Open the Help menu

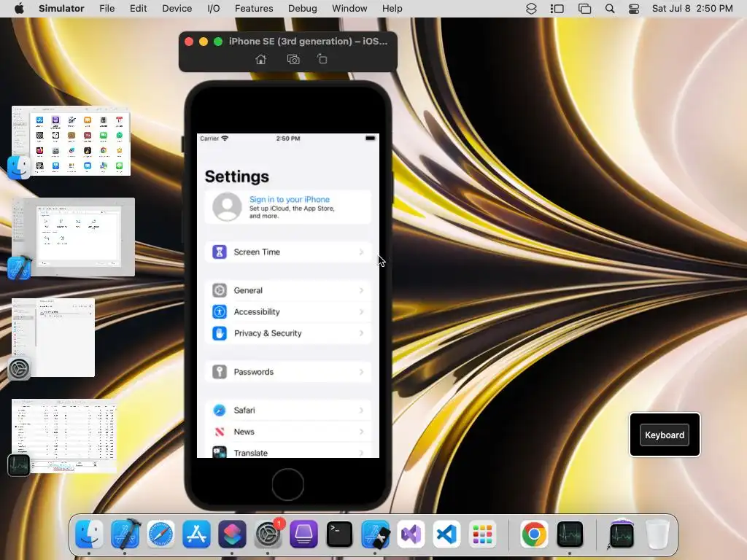[x=392, y=9]
